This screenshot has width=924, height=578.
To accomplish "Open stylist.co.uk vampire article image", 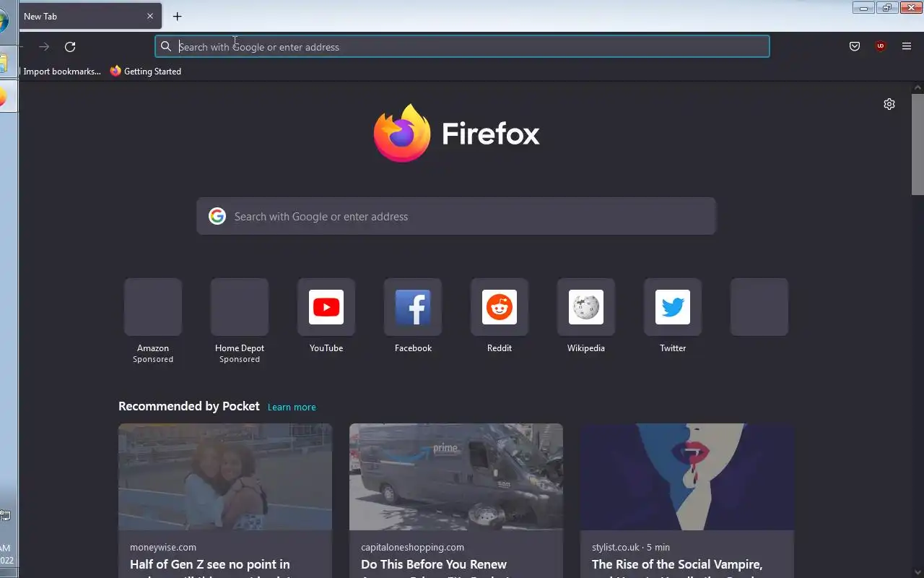I will click(x=687, y=477).
